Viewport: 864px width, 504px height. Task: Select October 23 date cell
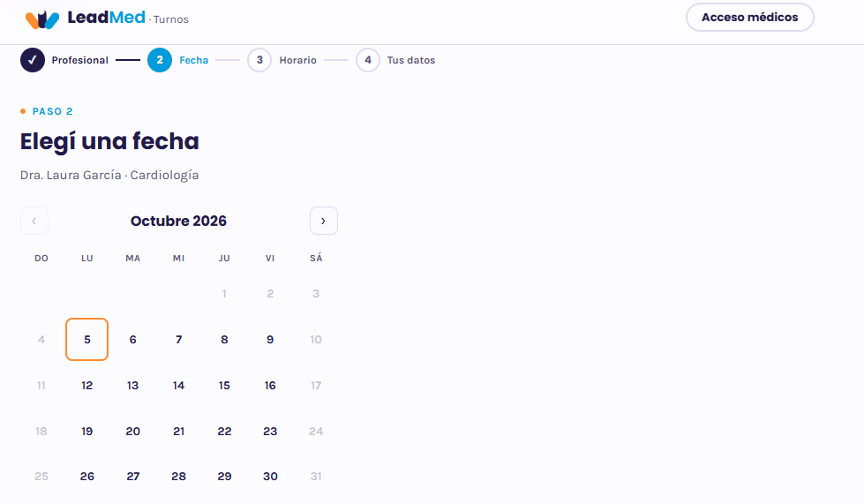pos(270,432)
